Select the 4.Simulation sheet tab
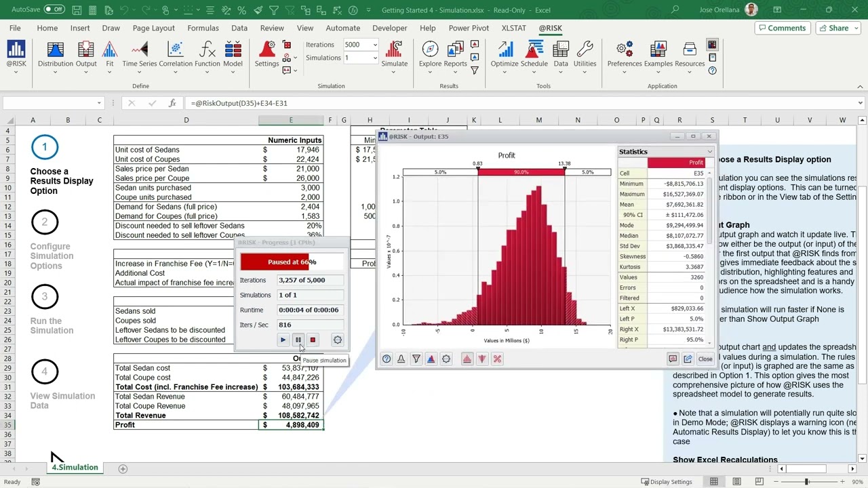 (75, 468)
